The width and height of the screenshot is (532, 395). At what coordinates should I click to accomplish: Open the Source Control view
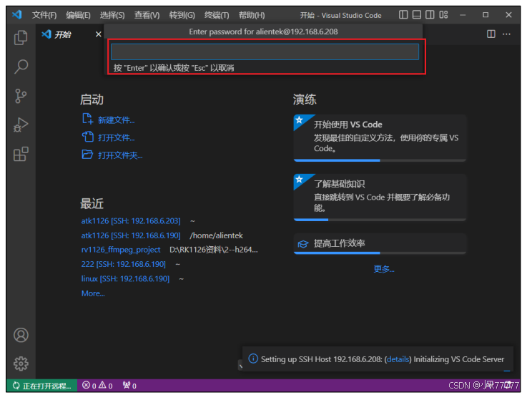(21, 96)
